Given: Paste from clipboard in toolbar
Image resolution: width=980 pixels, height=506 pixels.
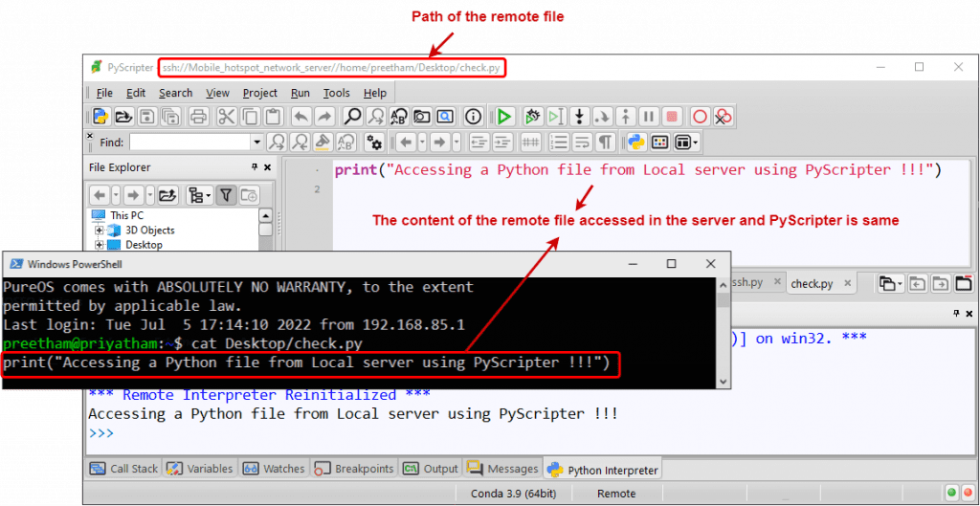Looking at the screenshot, I should tap(273, 116).
